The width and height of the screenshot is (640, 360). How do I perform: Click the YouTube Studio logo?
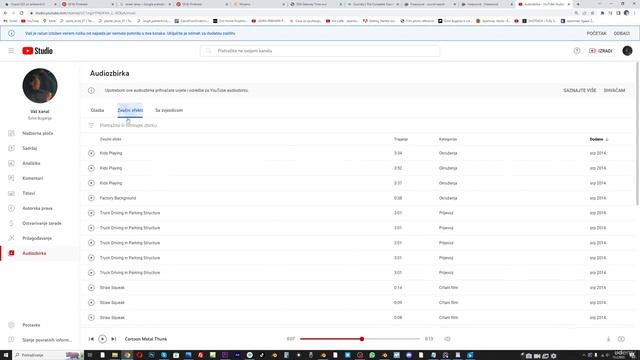point(38,51)
